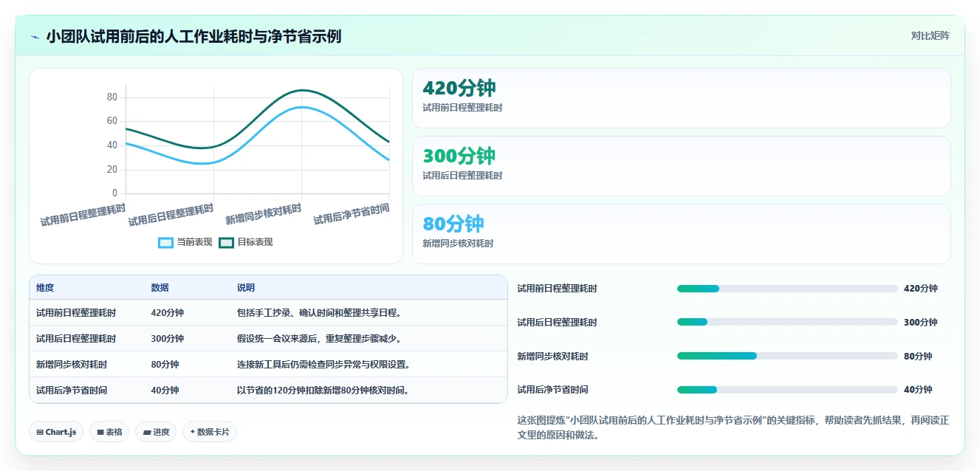Click the 420分钟 value beside the progress bar
The image size is (980, 471).
tap(920, 289)
